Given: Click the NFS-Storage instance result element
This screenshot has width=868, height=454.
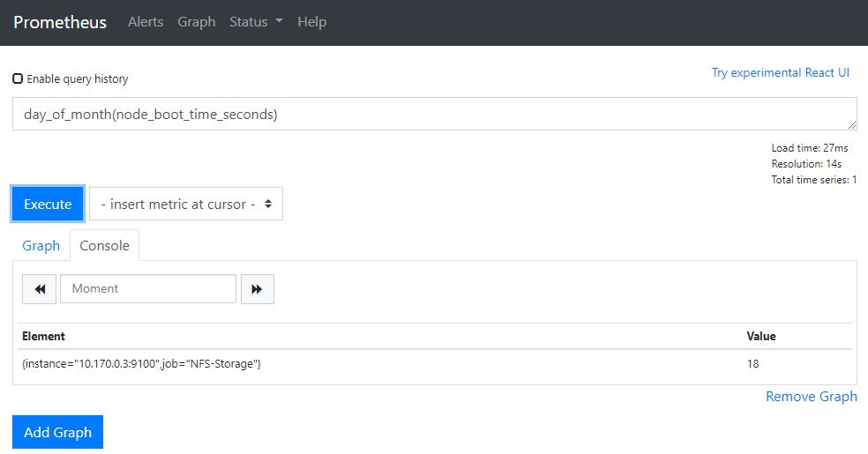Looking at the screenshot, I should click(141, 363).
